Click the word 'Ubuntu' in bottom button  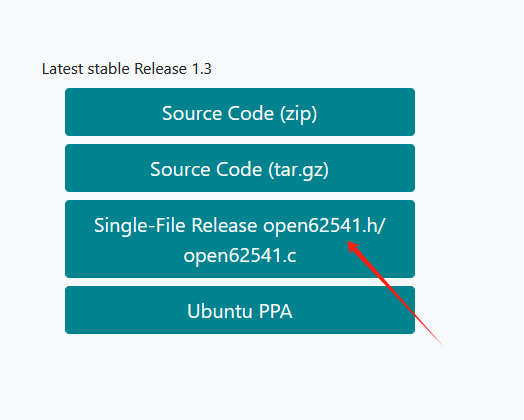coord(220,311)
